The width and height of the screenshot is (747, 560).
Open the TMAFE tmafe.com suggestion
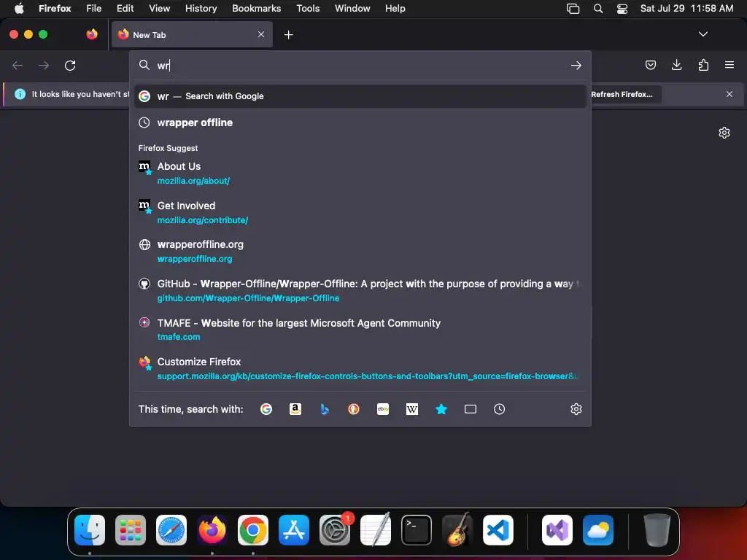(x=360, y=330)
